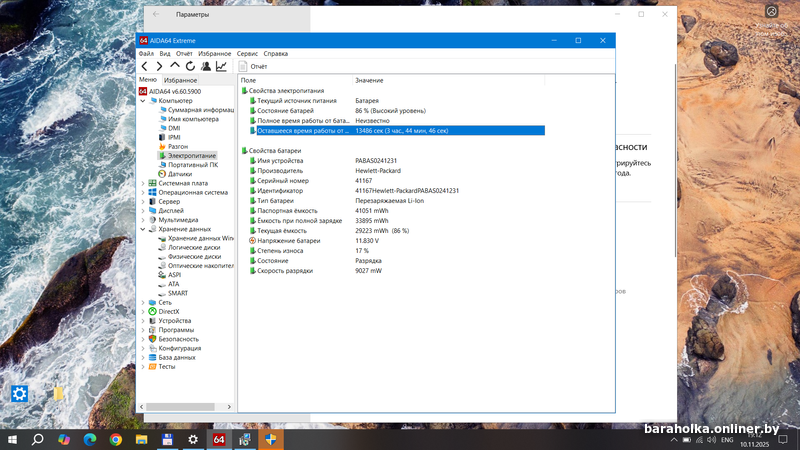Image resolution: width=800 pixels, height=450 pixels.
Task: Open the Файл menu
Action: (146, 53)
